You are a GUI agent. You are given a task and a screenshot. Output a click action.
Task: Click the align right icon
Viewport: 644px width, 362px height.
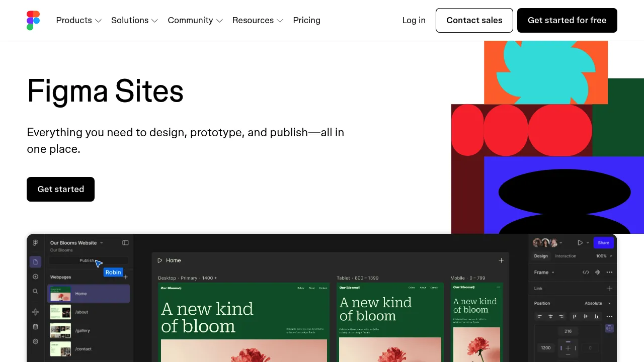point(561,316)
